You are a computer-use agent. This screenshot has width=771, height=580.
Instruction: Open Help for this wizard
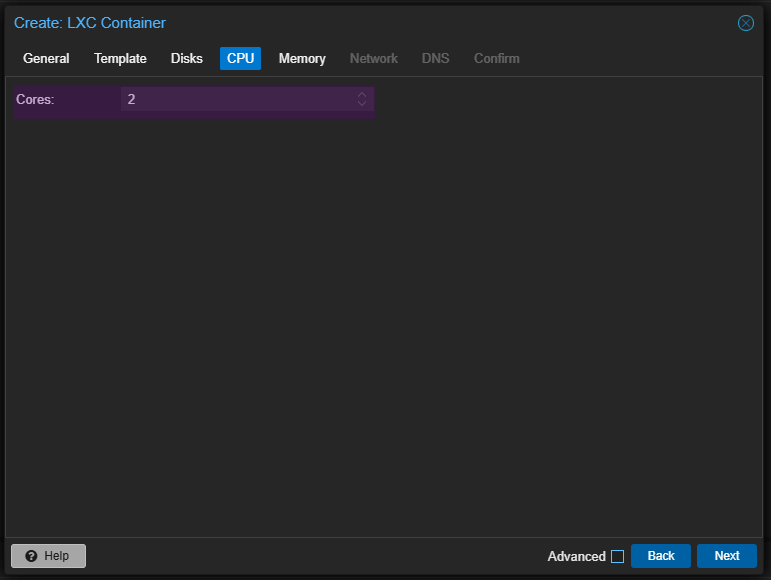48,556
